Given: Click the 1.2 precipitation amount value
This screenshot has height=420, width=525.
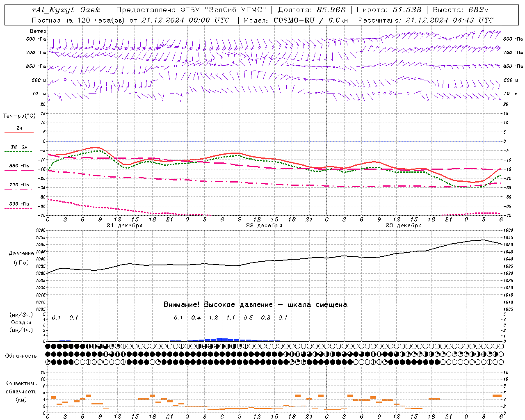Looking at the screenshot, I should pyautogui.click(x=213, y=318).
